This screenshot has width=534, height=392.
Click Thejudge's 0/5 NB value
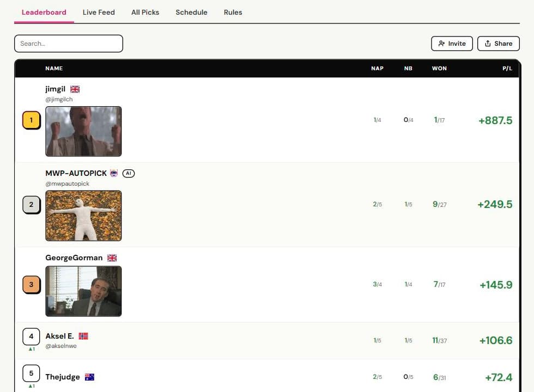click(x=408, y=377)
